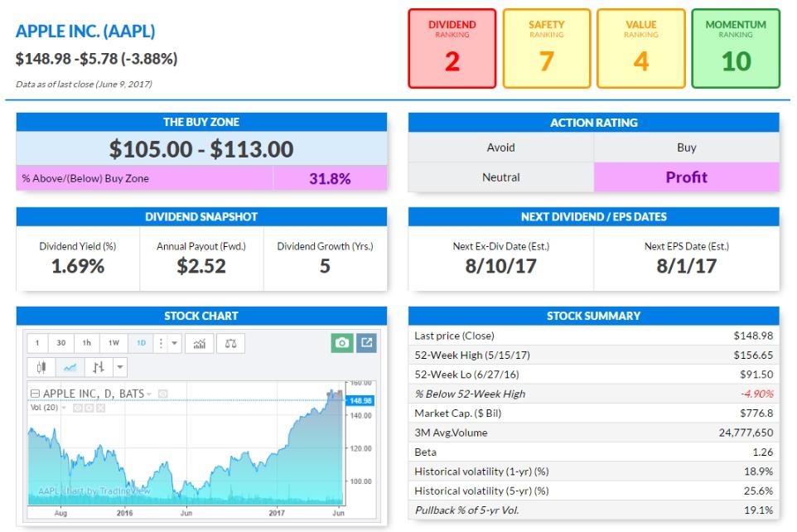This screenshot has width=797, height=532.
Task: Collapse the APPLE INC legend box
Action: click(x=35, y=394)
